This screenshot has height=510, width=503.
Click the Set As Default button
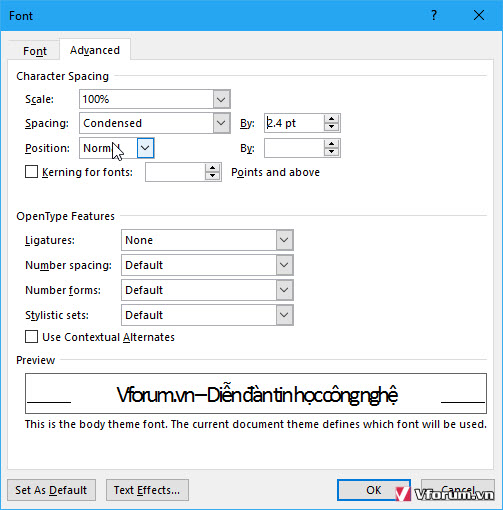coord(51,490)
